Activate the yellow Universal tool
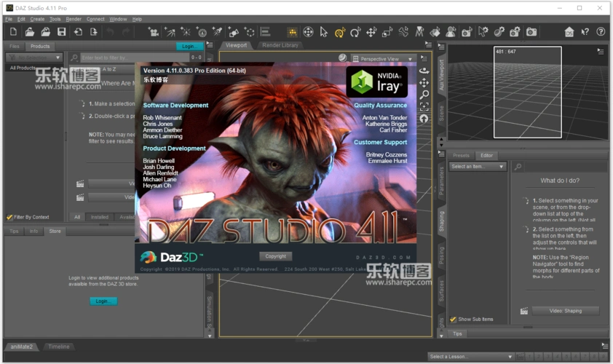613x364 pixels. coord(340,32)
